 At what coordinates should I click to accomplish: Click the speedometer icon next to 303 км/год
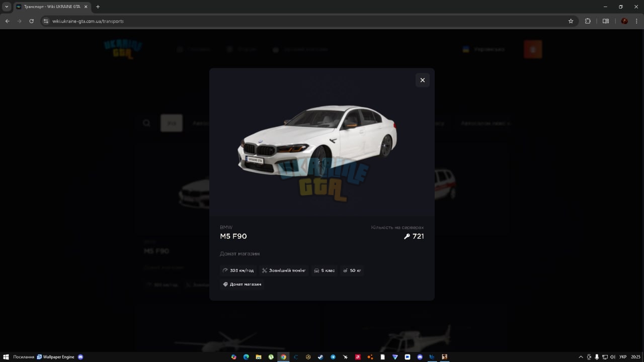click(x=225, y=270)
